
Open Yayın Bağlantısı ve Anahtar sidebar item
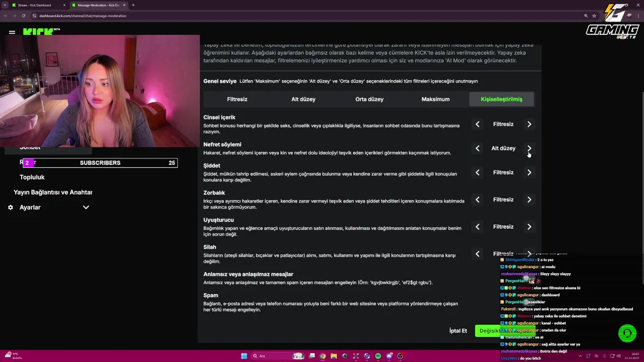pos(53,192)
